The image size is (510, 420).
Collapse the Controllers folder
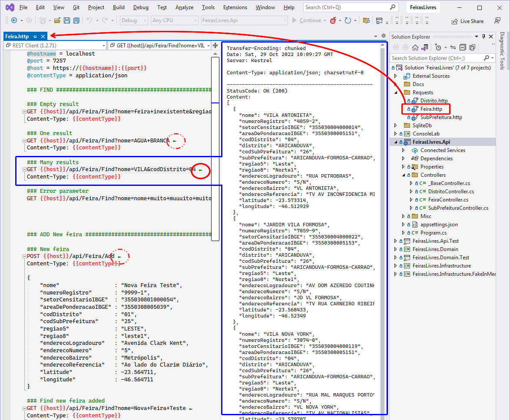(403, 175)
